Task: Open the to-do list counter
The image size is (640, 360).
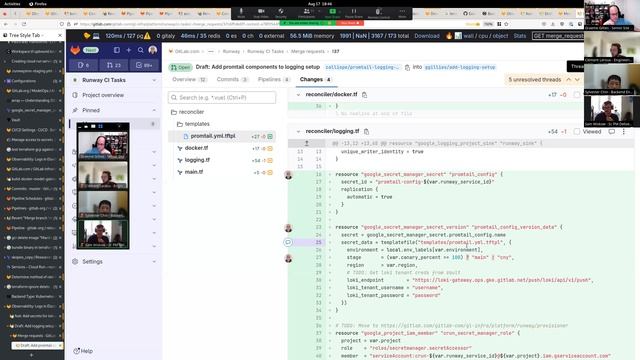Action: [x=144, y=65]
